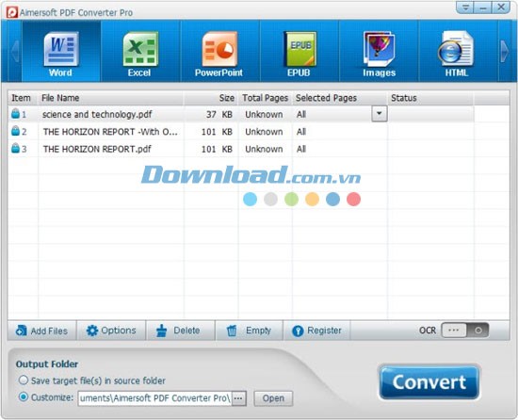This screenshot has height=420, width=518.
Task: Select science and technology.pdf file row
Action: 241,114
